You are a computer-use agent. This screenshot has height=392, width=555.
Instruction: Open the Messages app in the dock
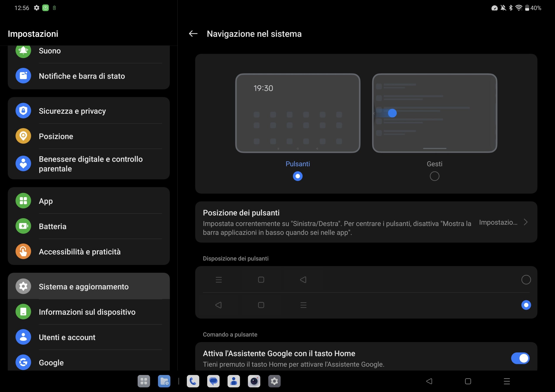click(213, 381)
